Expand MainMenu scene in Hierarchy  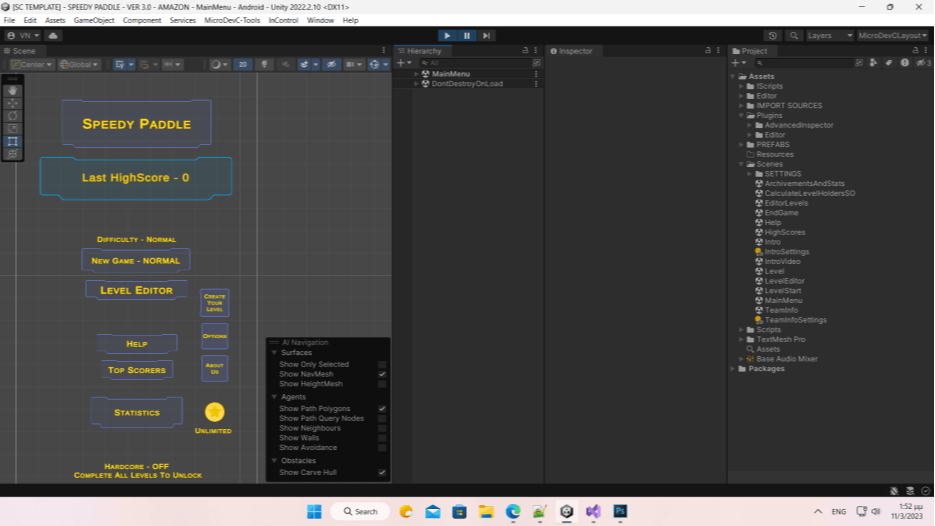pyautogui.click(x=416, y=74)
